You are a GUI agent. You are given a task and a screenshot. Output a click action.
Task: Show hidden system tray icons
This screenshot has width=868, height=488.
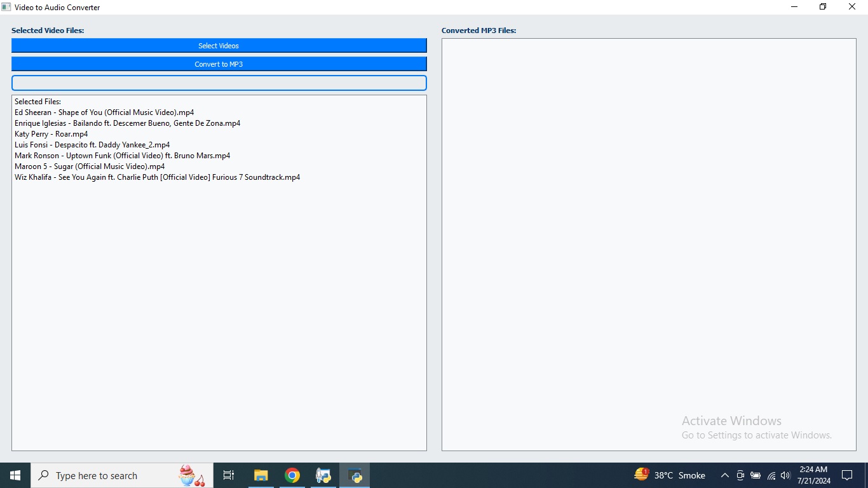coord(724,475)
